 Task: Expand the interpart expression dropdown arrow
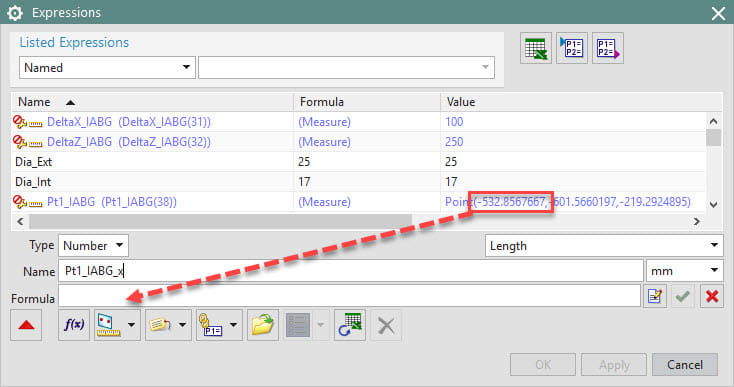234,325
